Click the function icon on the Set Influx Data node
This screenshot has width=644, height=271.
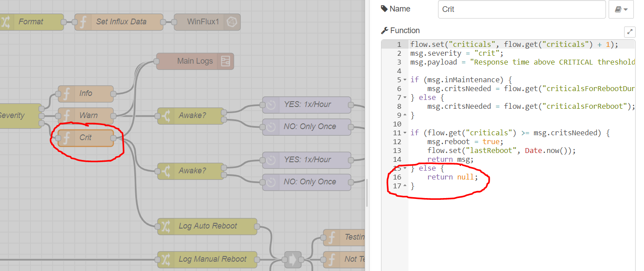point(84,22)
